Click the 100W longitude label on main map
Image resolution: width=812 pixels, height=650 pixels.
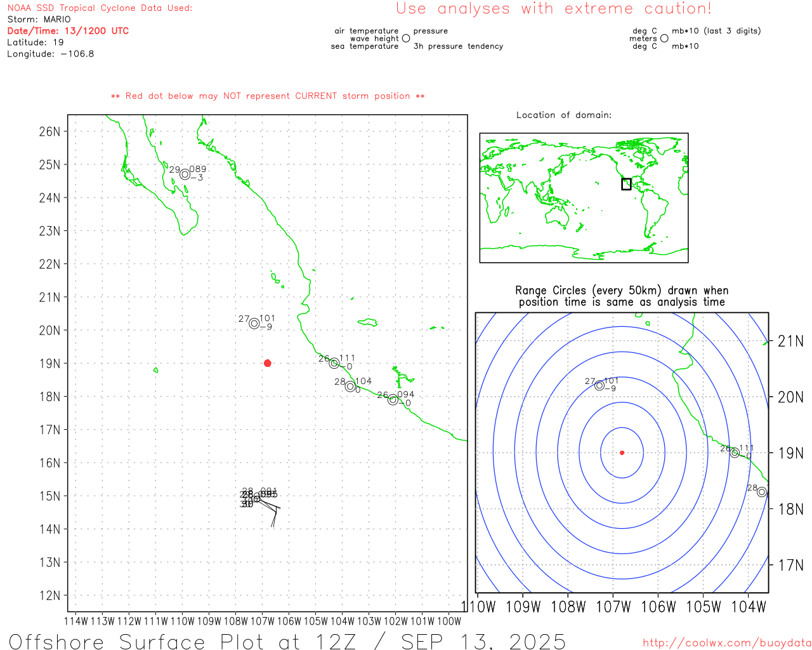pyautogui.click(x=449, y=621)
